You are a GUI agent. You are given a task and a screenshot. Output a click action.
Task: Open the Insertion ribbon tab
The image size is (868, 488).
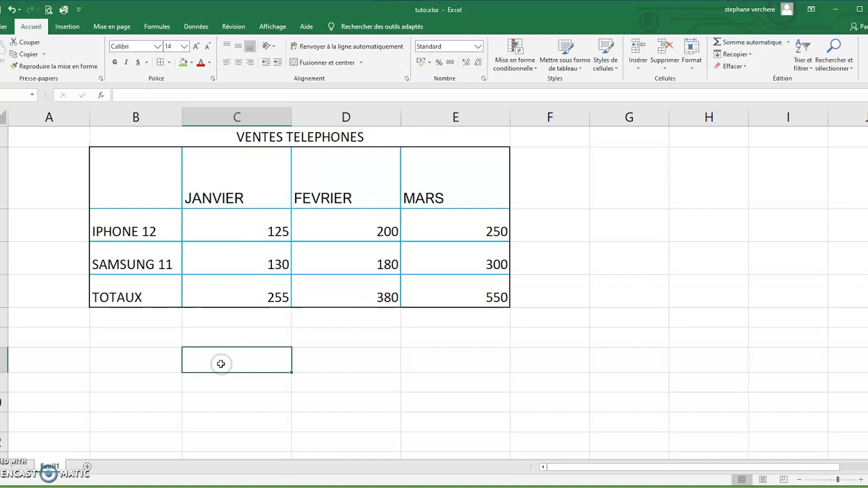67,26
